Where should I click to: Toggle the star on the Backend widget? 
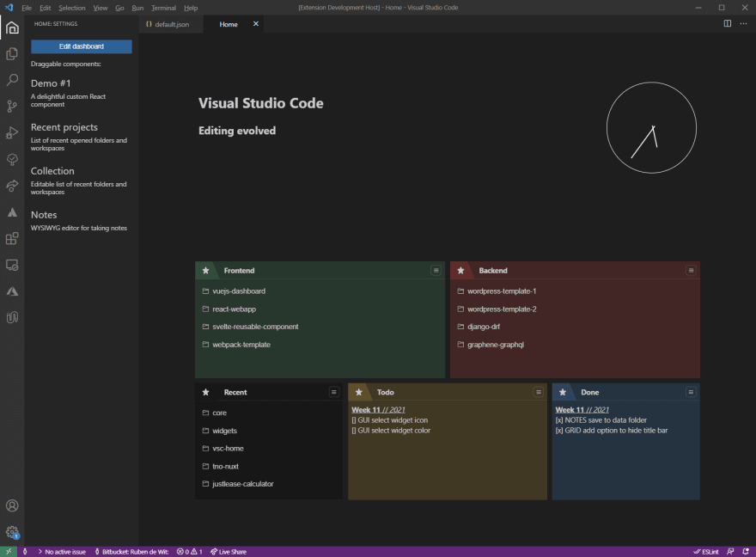tap(460, 271)
